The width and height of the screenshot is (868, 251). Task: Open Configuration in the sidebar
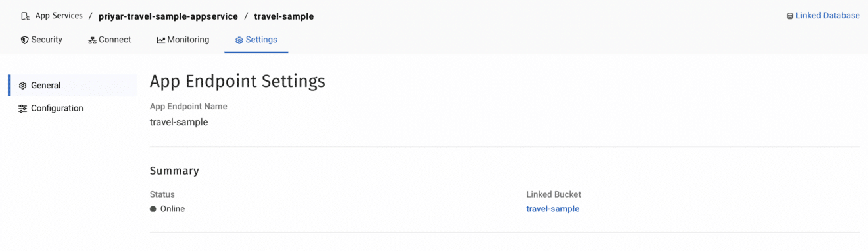pyautogui.click(x=72, y=109)
